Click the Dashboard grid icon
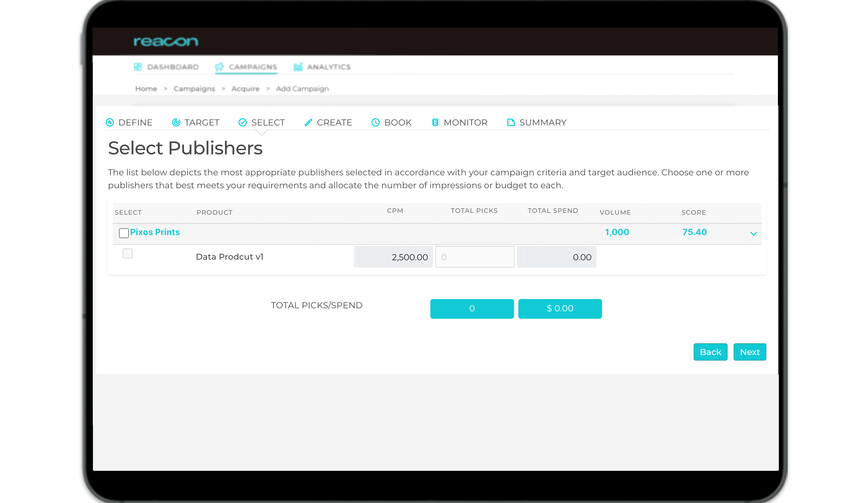The image size is (868, 503). [x=138, y=67]
